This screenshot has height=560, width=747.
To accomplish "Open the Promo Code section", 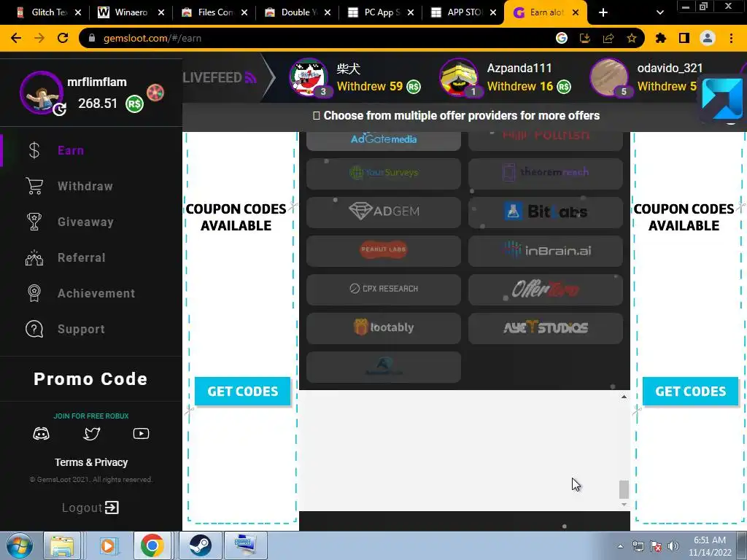I will 90,379.
